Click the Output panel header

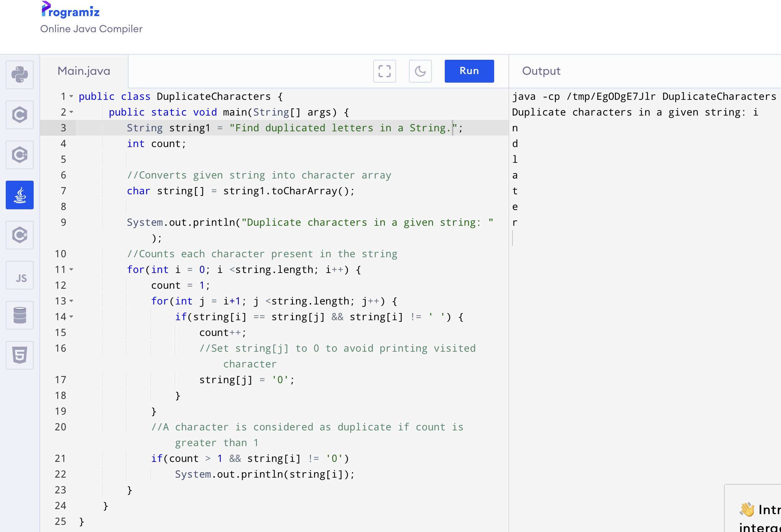tap(541, 71)
